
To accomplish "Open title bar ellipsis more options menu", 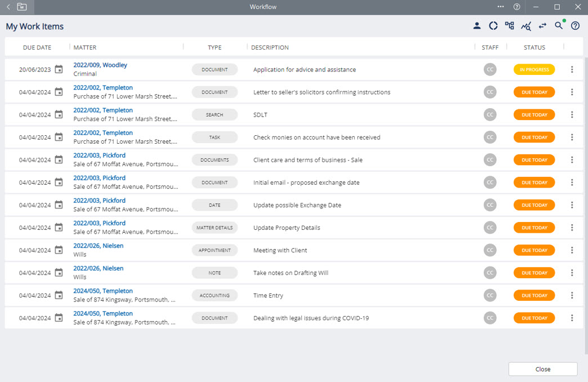I will point(501,7).
